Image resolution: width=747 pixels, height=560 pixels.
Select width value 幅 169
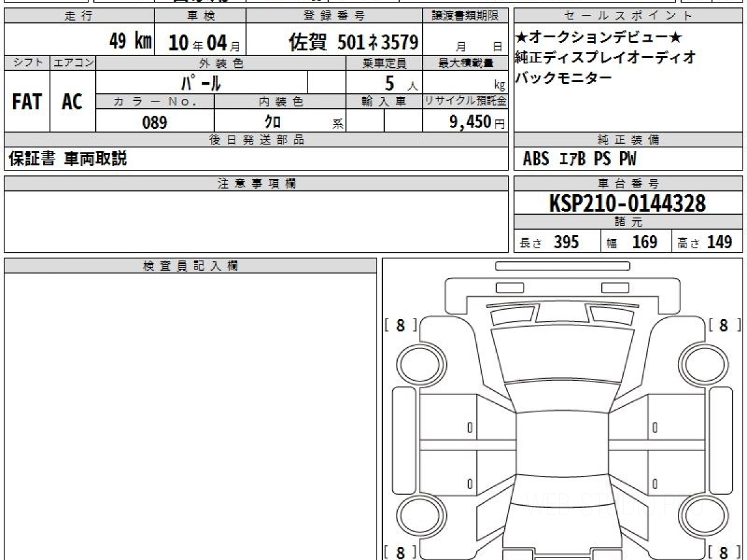[632, 242]
